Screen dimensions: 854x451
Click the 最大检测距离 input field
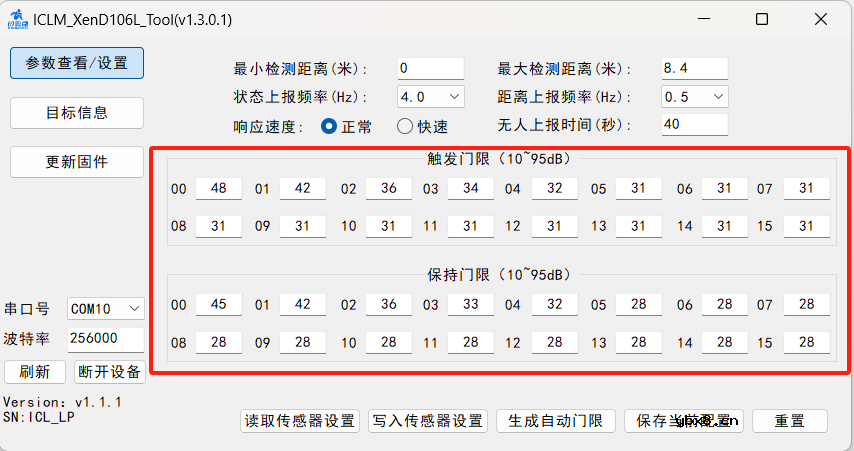(694, 68)
